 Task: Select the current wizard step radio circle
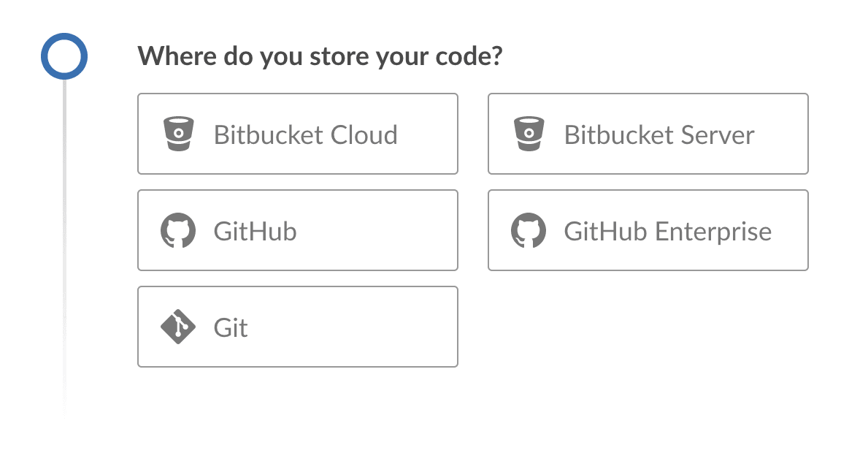[x=64, y=55]
